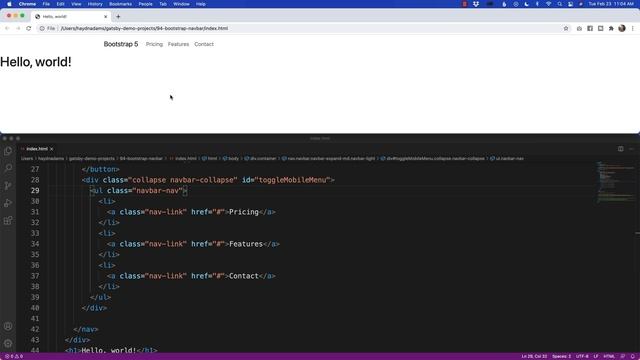Click line and column status indicator
Image resolution: width=640 pixels, height=360 pixels.
pos(534,356)
